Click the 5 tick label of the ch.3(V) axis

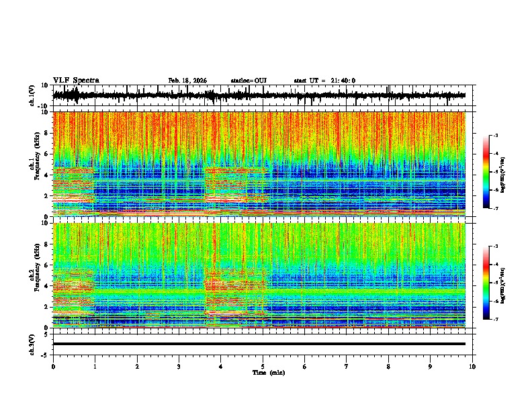[47, 334]
